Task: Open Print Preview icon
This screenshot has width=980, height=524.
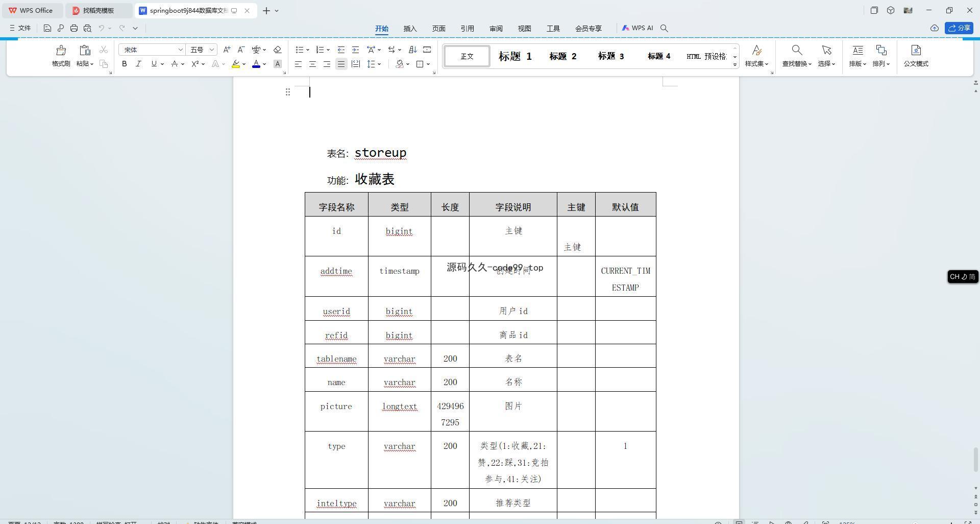Action: point(87,28)
